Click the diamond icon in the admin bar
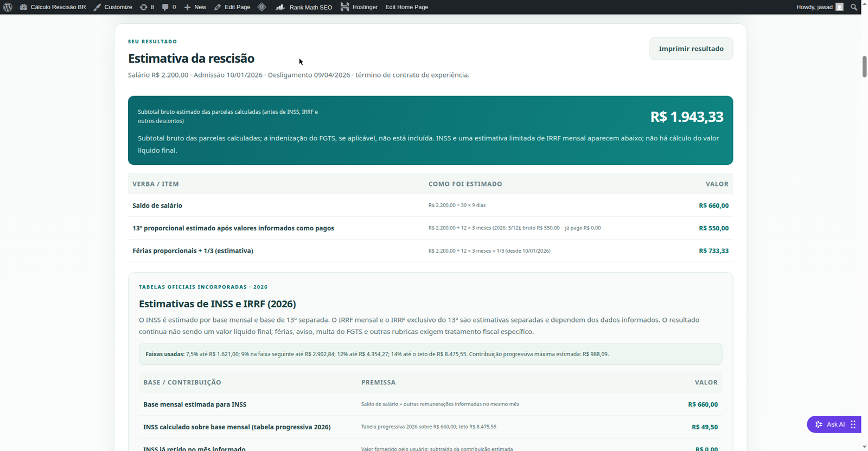This screenshot has width=868, height=451. (x=261, y=7)
